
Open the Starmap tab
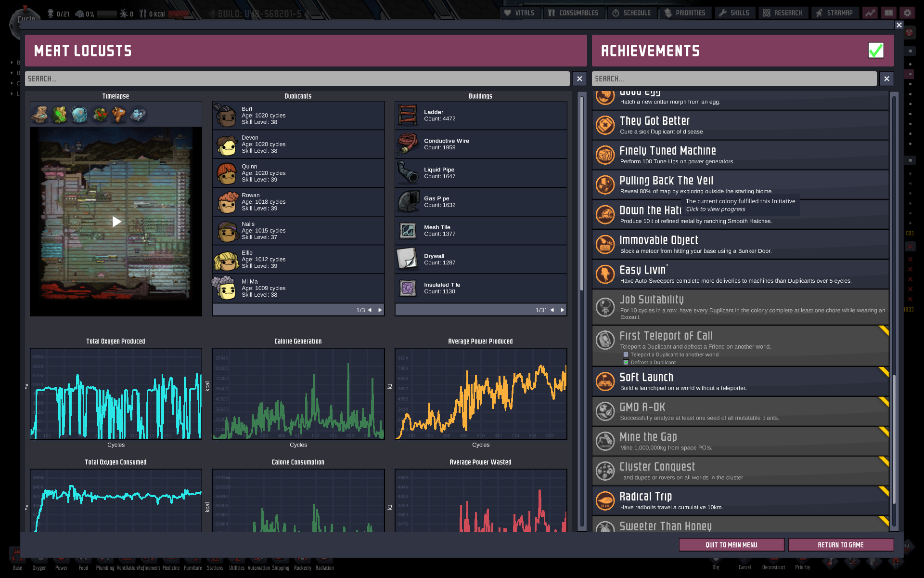834,13
